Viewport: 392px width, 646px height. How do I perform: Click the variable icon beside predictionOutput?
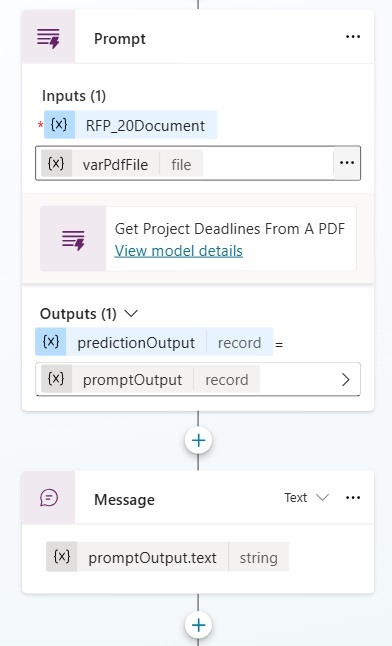tap(51, 342)
